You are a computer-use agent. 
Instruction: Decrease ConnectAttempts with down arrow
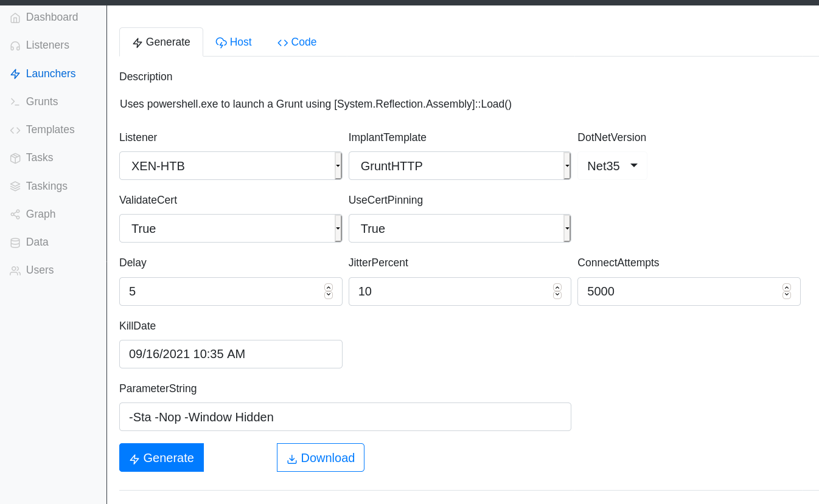(787, 295)
